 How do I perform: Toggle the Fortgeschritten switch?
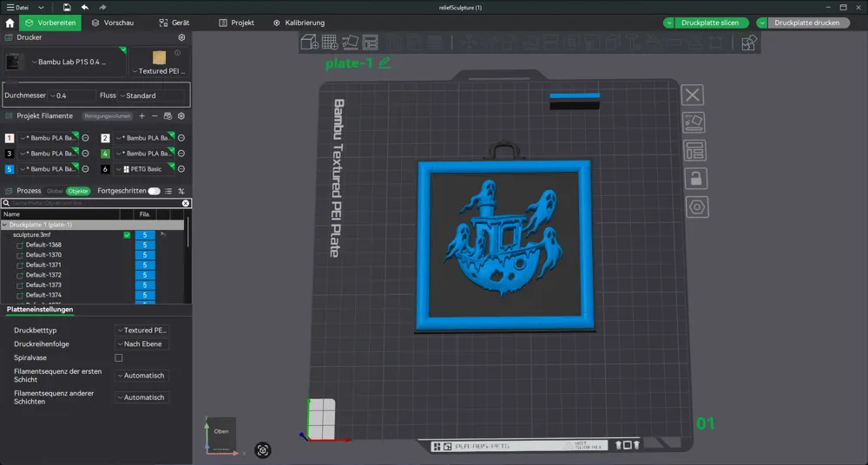pos(154,191)
